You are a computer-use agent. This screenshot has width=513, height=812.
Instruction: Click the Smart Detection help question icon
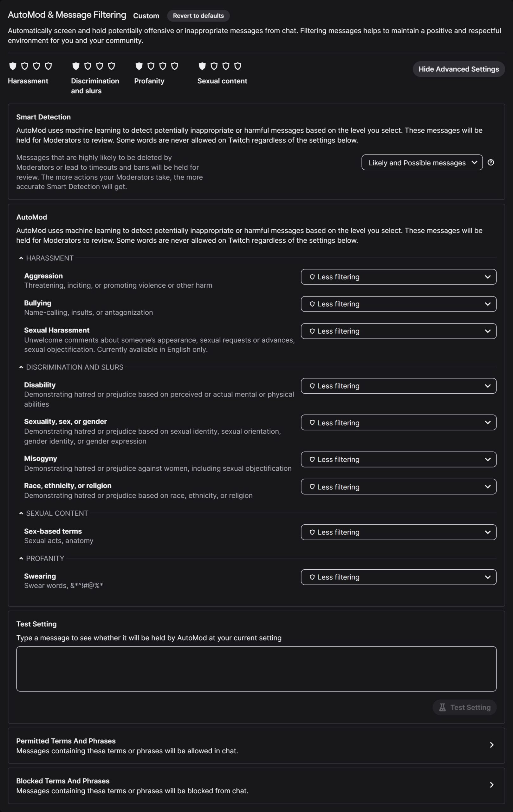pos(491,162)
